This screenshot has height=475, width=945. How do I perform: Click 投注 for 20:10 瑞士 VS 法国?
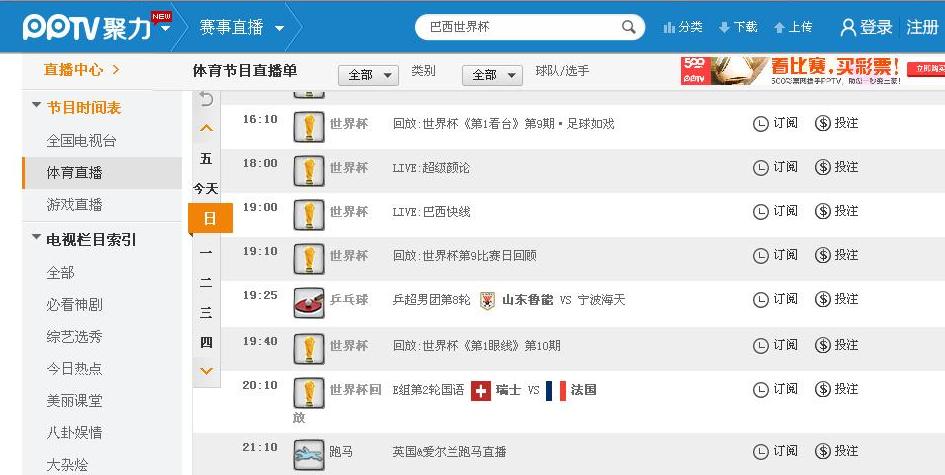(846, 389)
